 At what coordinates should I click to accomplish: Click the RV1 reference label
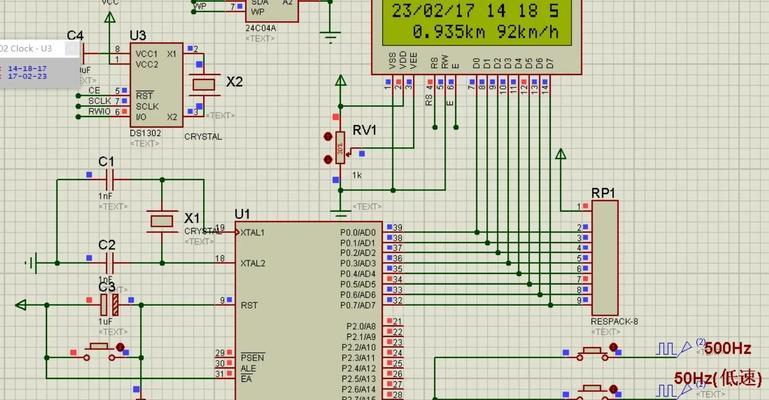click(x=364, y=130)
